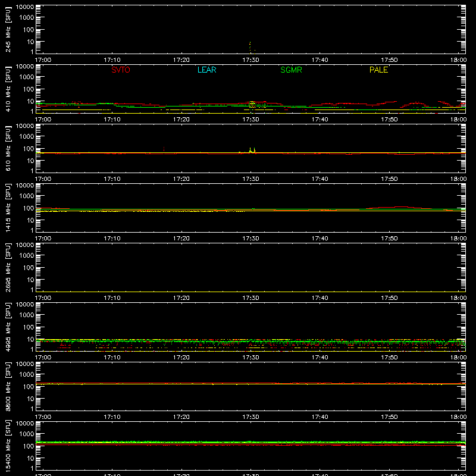Click the red dotted spike near 17:17 in 610 MHz plot

164,149
